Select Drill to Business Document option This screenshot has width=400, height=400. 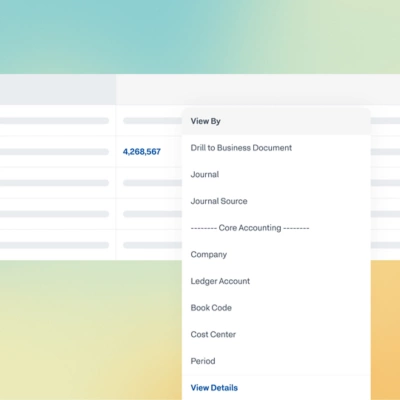click(x=241, y=148)
